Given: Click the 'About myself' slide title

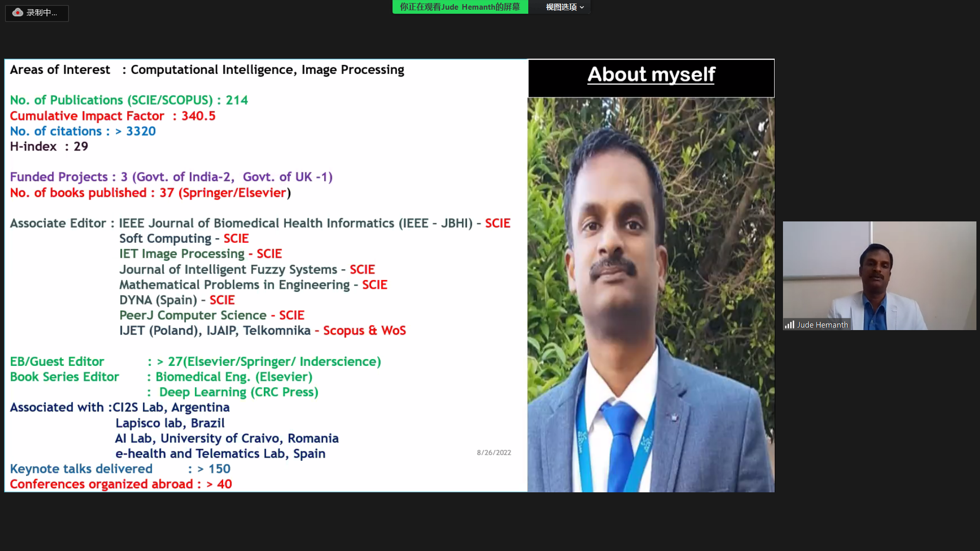Looking at the screenshot, I should click(x=651, y=74).
